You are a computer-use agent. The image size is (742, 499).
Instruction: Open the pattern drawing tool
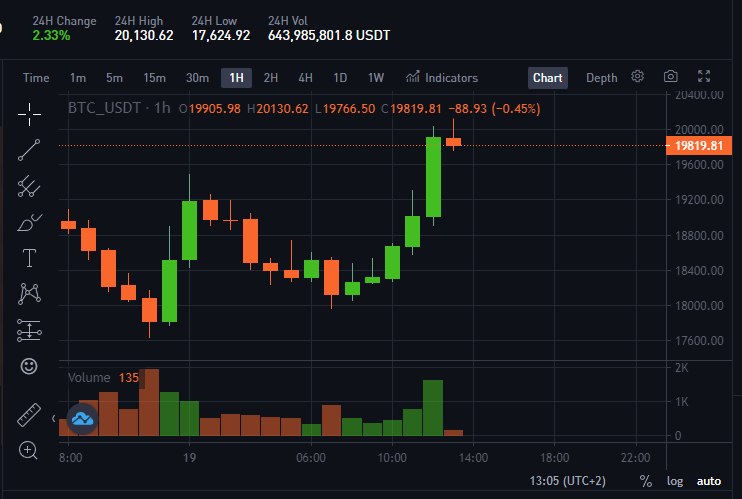(29, 294)
